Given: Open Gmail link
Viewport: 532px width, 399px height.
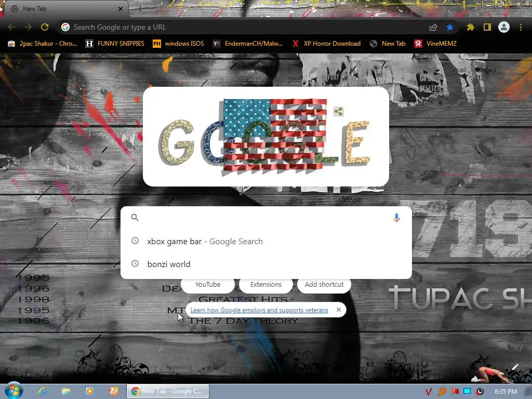Looking at the screenshot, I should coord(457,70).
